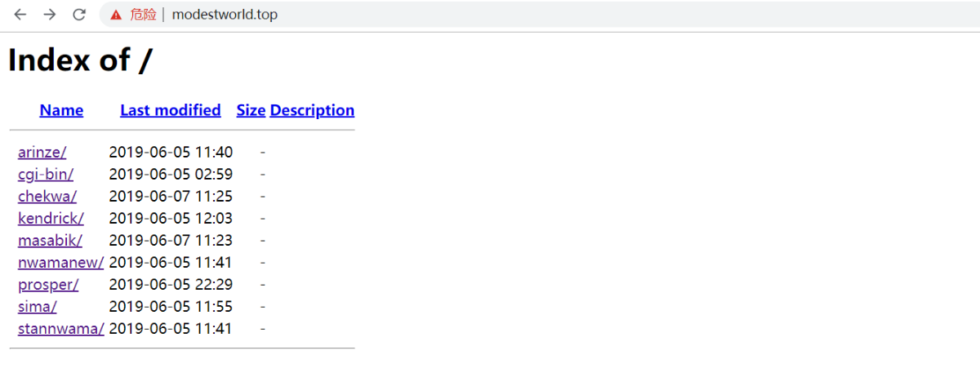Image resolution: width=980 pixels, height=386 pixels.
Task: Open the nwamanew/ folder link
Action: coord(60,262)
